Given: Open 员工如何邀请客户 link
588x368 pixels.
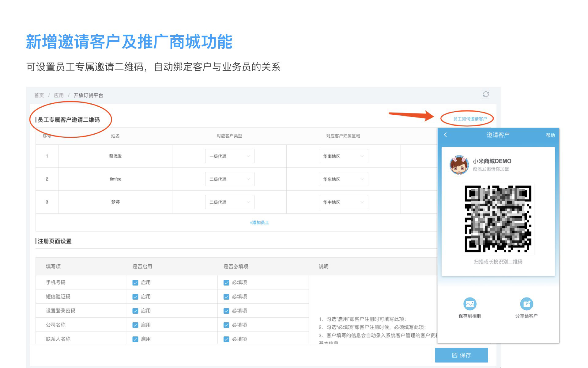Looking at the screenshot, I should [470, 119].
